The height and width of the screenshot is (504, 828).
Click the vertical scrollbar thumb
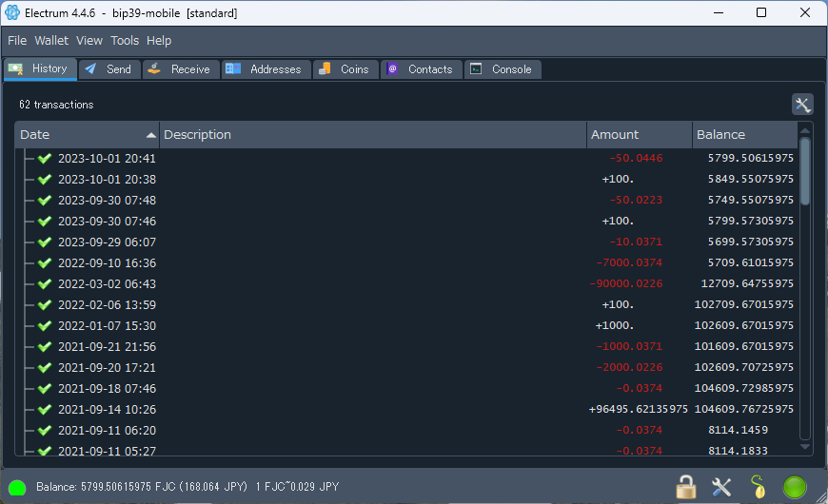[x=805, y=171]
